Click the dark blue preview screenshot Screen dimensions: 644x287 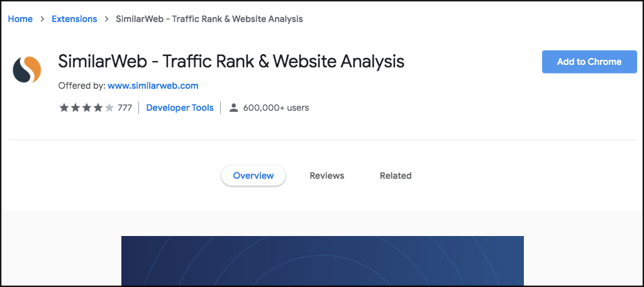click(x=323, y=261)
